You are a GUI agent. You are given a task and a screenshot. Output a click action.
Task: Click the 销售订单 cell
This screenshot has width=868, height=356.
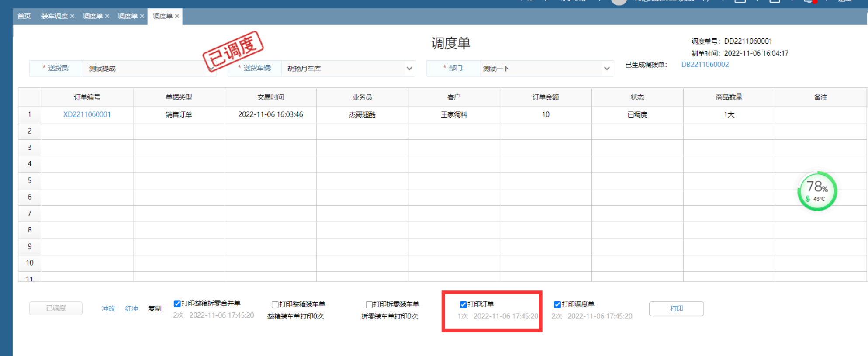[x=179, y=114]
